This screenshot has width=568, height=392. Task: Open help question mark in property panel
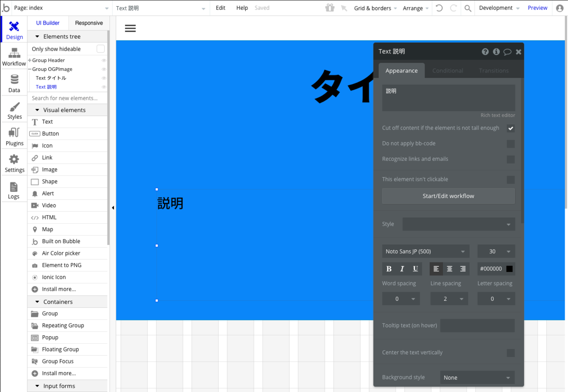[485, 52]
